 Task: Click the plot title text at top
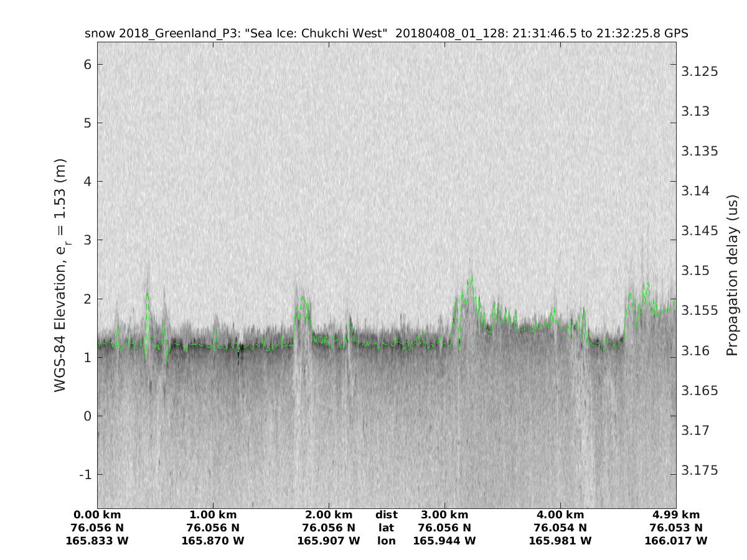[386, 34]
